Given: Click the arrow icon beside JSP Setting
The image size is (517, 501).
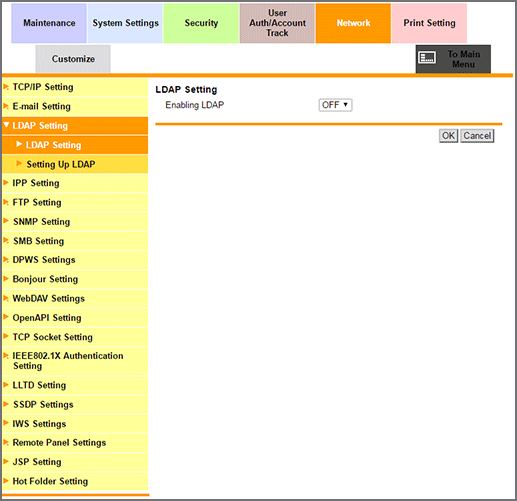Looking at the screenshot, I should point(6,461).
